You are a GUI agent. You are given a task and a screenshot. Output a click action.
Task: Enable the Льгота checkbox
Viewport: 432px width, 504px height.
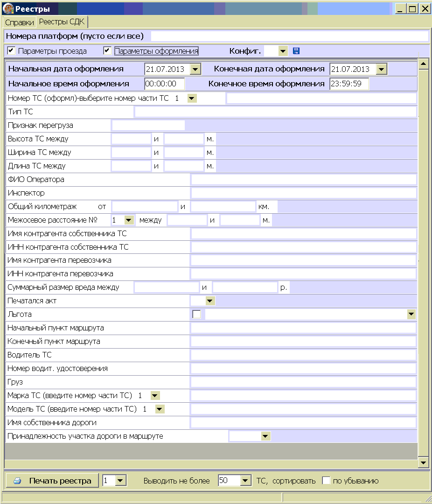pyautogui.click(x=196, y=315)
